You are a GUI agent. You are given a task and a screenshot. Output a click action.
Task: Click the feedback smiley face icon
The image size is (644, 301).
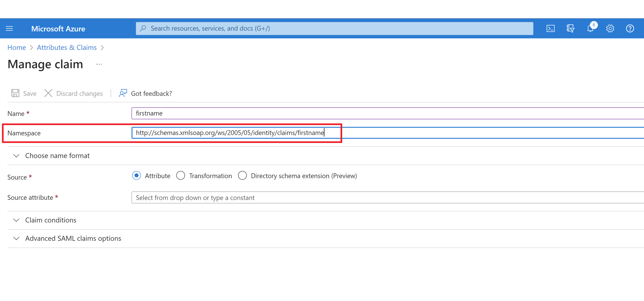[123, 93]
